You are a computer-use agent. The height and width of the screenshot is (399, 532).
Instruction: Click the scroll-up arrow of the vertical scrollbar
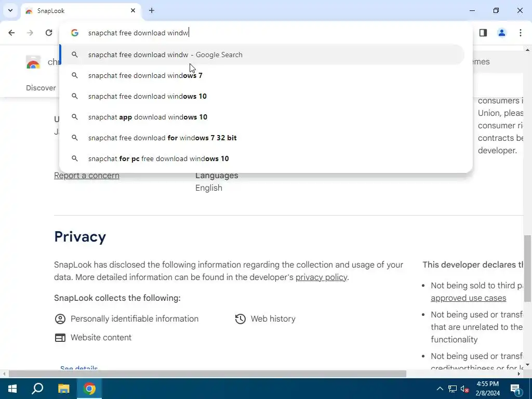pos(527,50)
